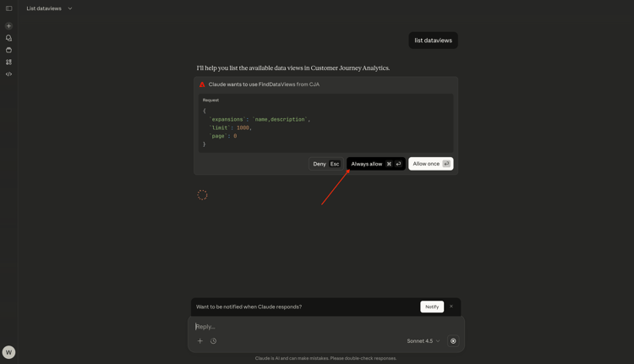Viewport: 634px width, 364px height.
Task: Focus the Reply input field
Action: 326,327
